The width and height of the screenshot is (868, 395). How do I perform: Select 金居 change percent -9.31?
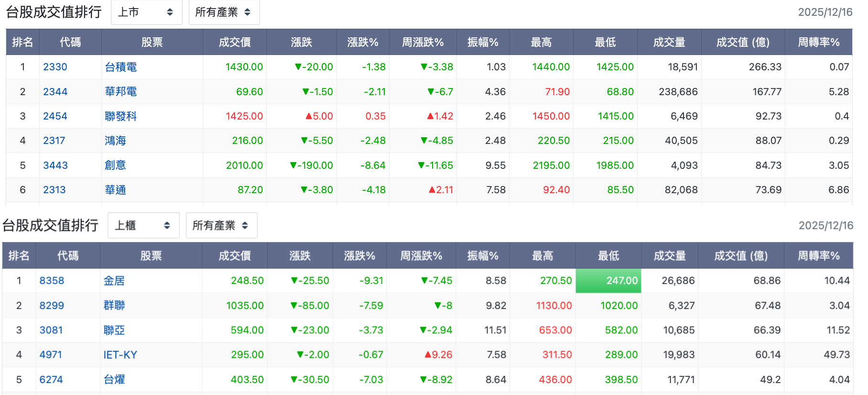tap(371, 281)
